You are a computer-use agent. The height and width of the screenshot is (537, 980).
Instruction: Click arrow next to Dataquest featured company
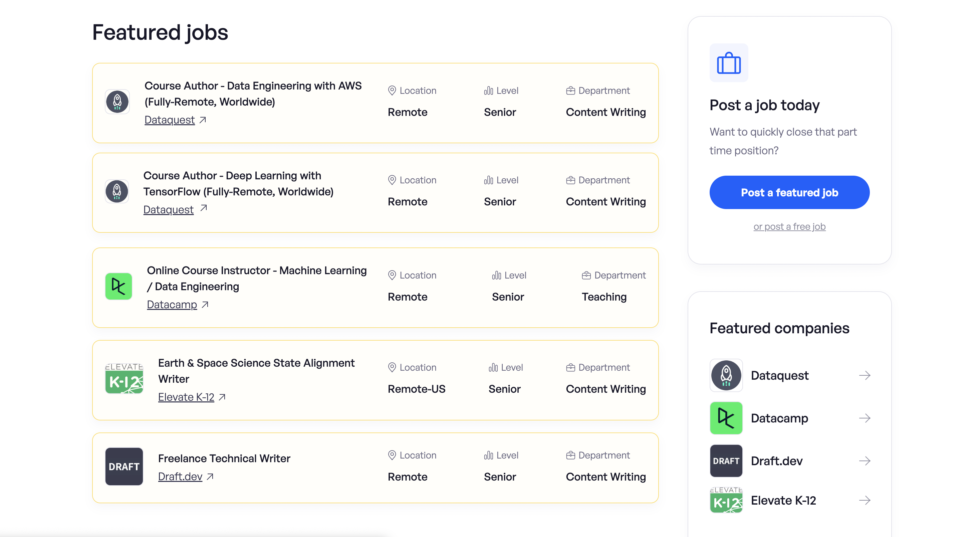click(865, 375)
